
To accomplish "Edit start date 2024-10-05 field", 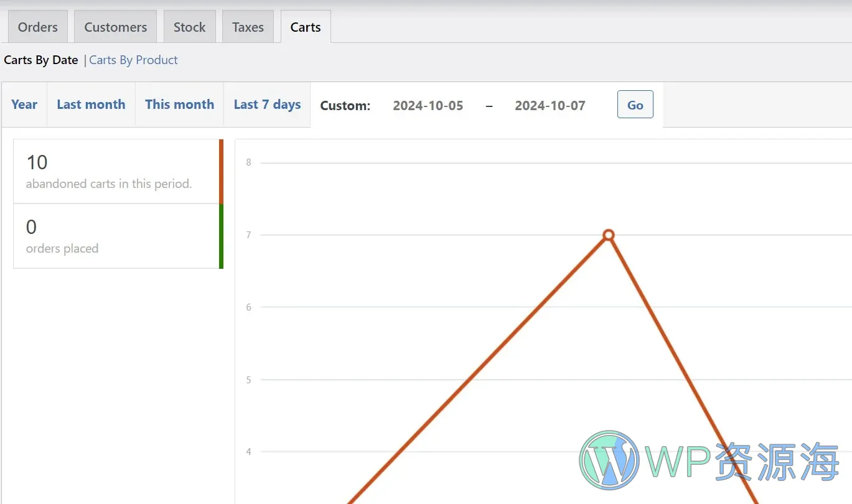I will coord(428,105).
